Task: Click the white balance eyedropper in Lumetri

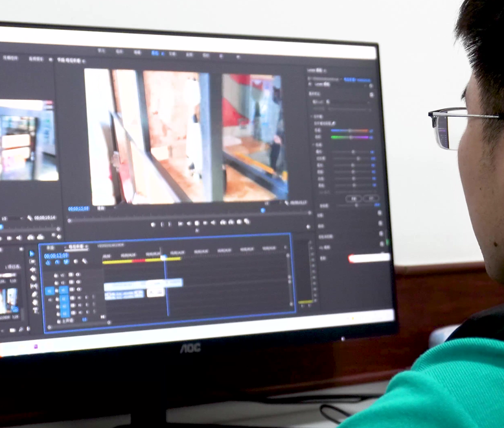Action: point(335,123)
